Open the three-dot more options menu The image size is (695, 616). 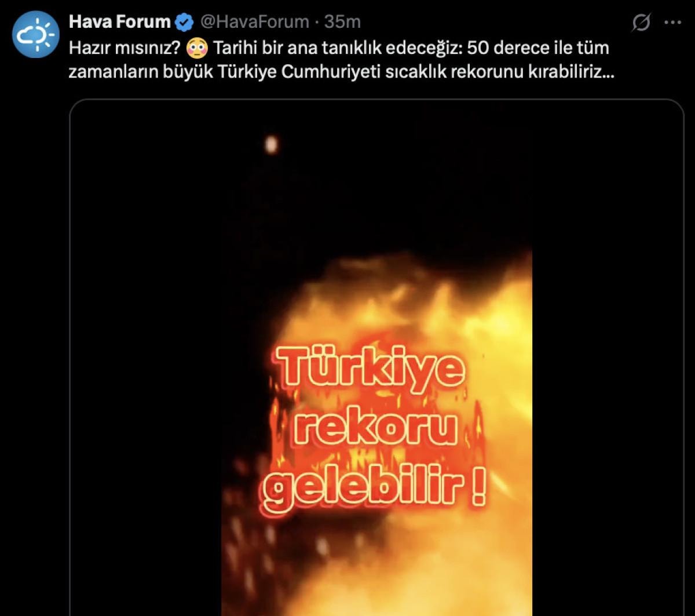(672, 23)
